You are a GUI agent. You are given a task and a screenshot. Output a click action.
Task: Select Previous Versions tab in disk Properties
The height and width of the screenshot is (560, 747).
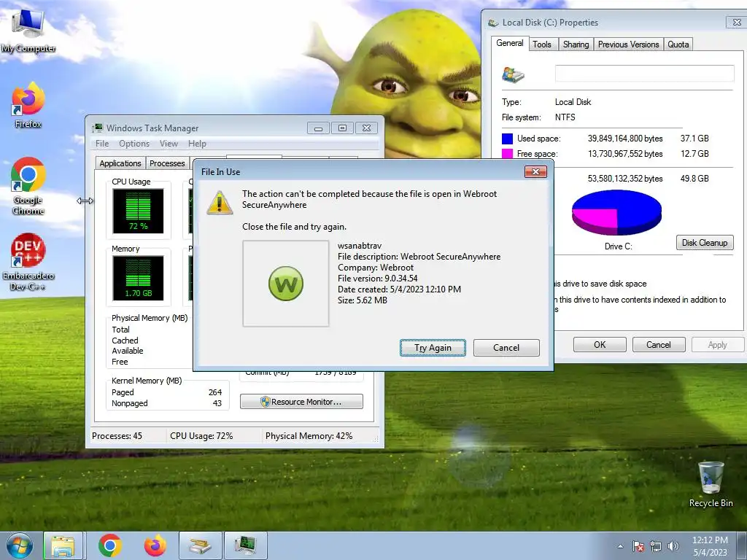628,44
